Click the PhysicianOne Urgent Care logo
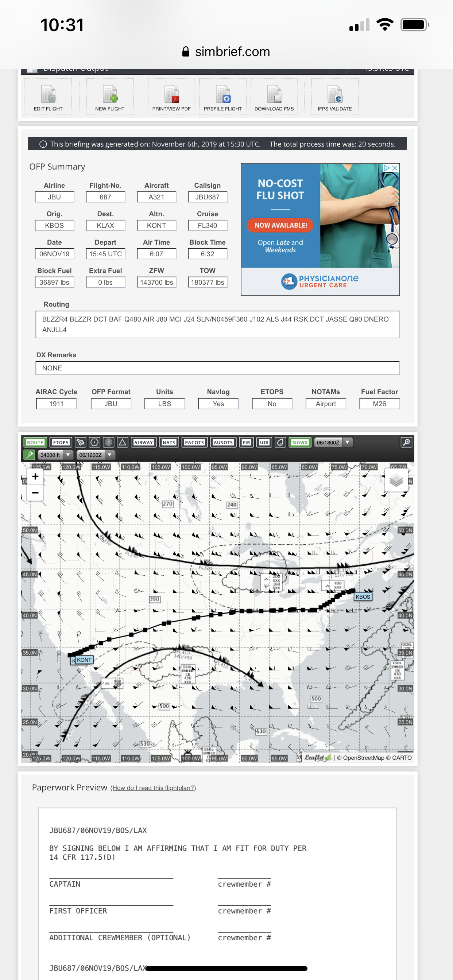Viewport: 453px width, 980px height. coord(320,281)
